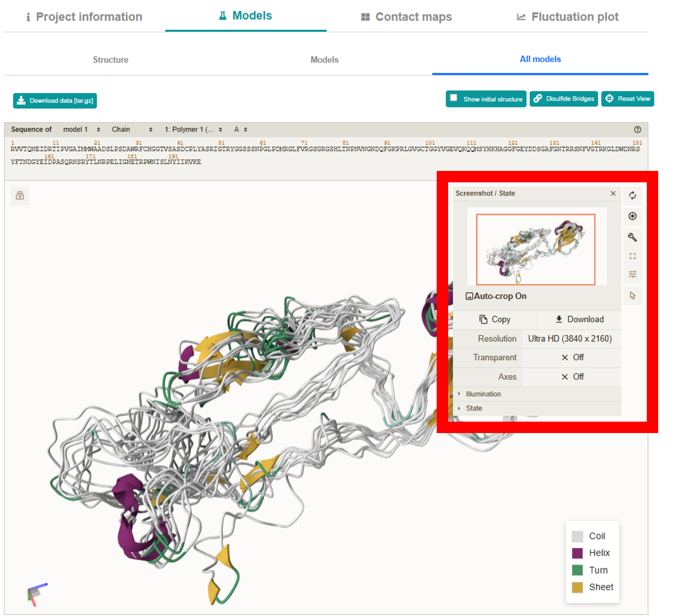Click the settings sliders icon
This screenshot has height=616, width=674.
tap(632, 274)
